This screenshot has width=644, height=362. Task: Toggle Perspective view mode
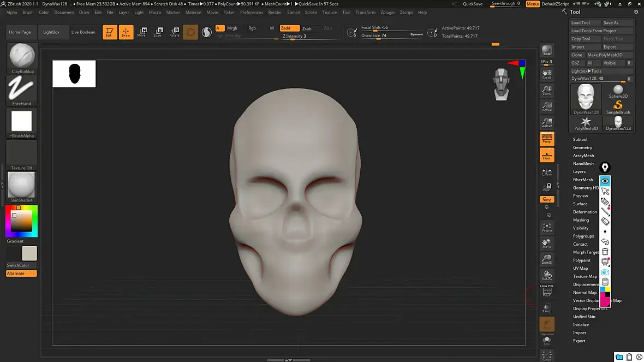(x=546, y=139)
